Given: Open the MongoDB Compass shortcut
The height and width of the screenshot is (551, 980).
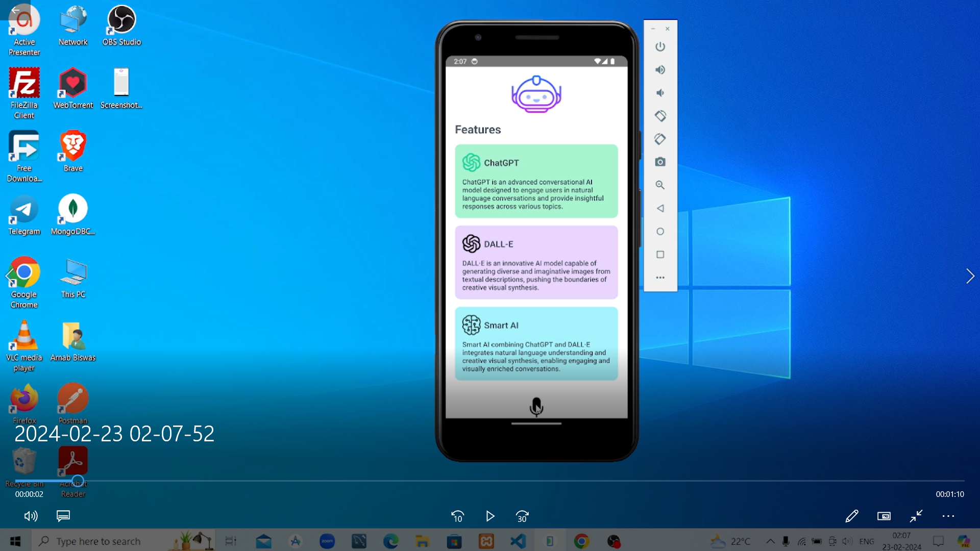Looking at the screenshot, I should (x=73, y=215).
